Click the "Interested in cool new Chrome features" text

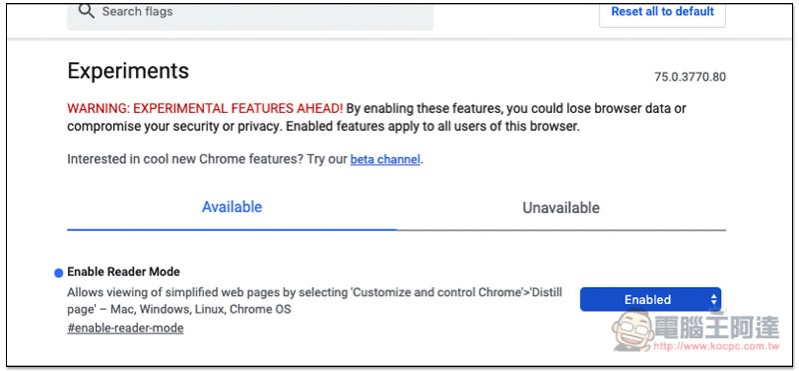point(185,160)
